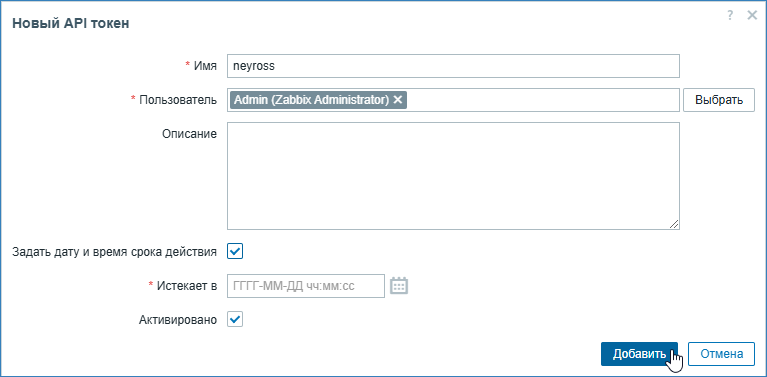Focus the Истекает в date-time field
Viewport: 767px width, 377px height.
[x=306, y=286]
